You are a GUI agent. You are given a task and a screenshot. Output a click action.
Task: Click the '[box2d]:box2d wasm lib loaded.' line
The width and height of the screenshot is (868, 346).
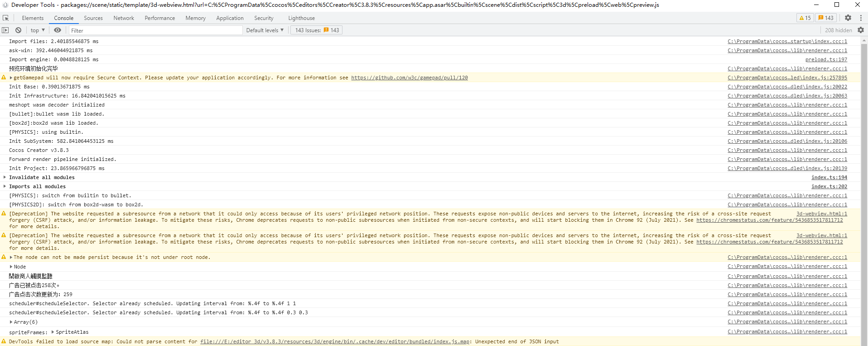tap(53, 123)
